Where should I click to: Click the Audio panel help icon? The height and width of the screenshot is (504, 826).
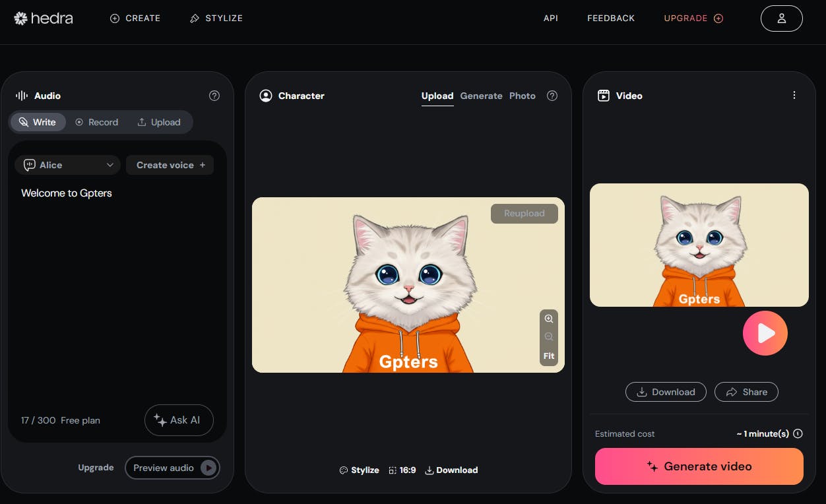click(214, 96)
